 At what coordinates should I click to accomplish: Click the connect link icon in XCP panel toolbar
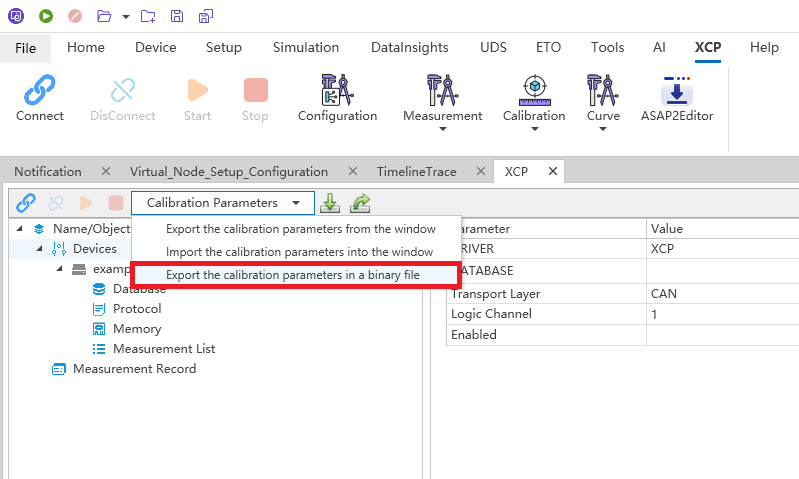click(x=26, y=203)
